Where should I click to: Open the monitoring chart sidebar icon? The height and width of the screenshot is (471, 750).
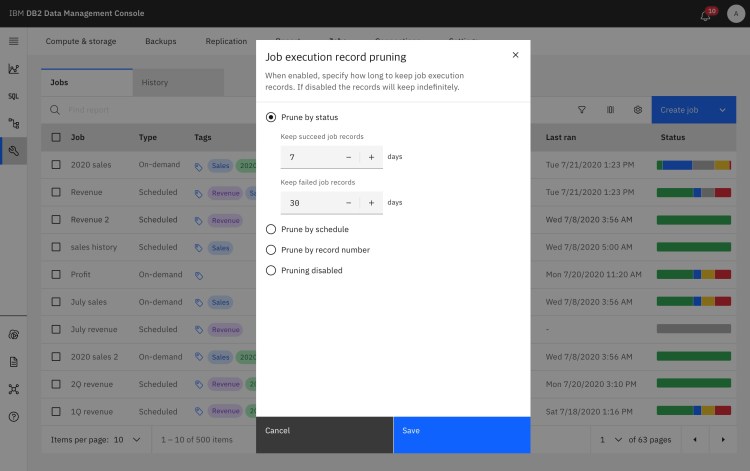14,69
